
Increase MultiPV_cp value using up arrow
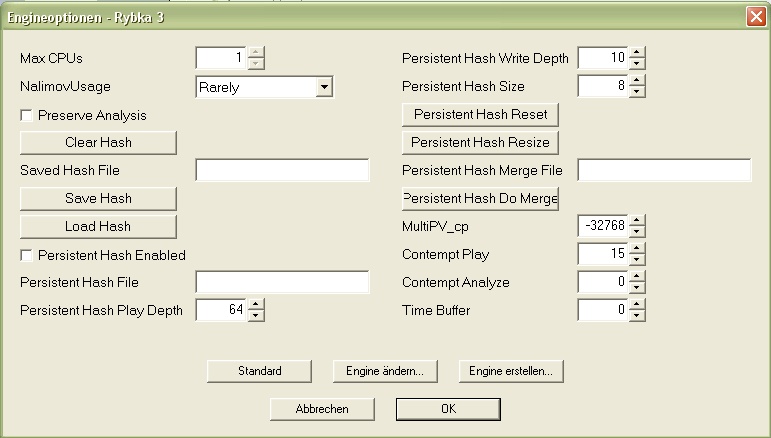637,220
